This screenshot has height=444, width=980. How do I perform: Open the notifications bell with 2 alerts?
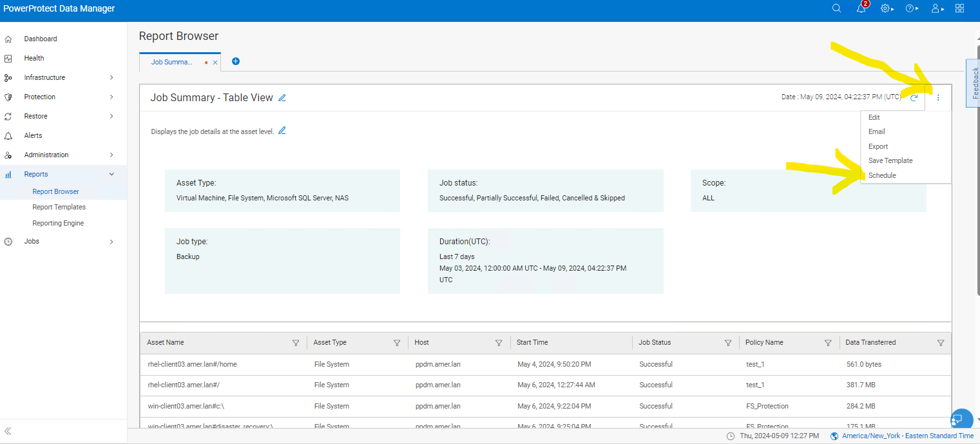[861, 9]
